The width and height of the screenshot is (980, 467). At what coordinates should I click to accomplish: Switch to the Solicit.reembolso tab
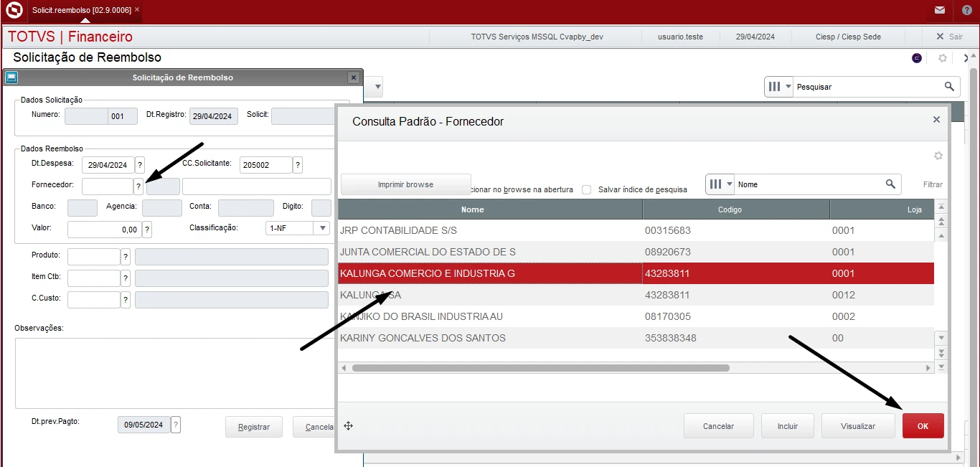point(82,10)
